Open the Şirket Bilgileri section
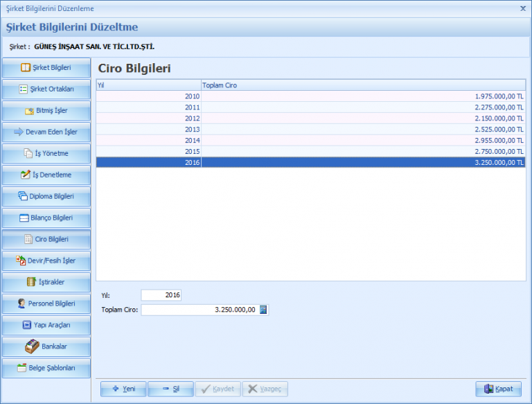 46,68
